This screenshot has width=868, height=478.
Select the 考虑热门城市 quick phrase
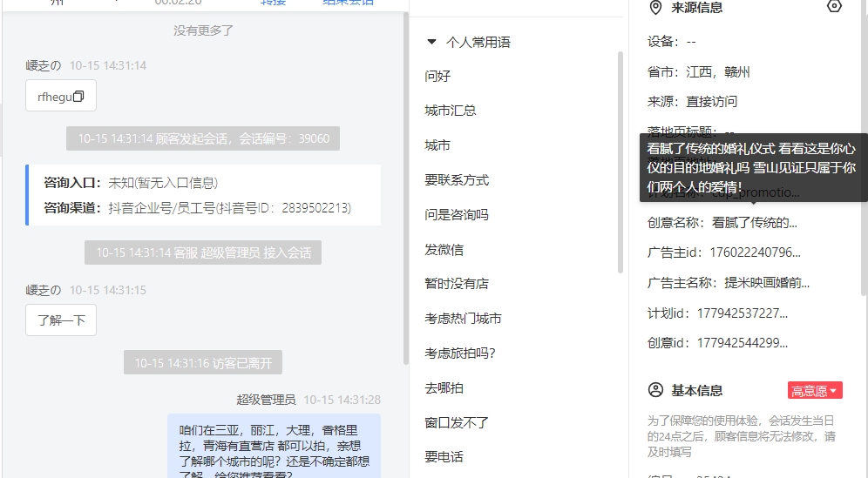click(x=464, y=319)
